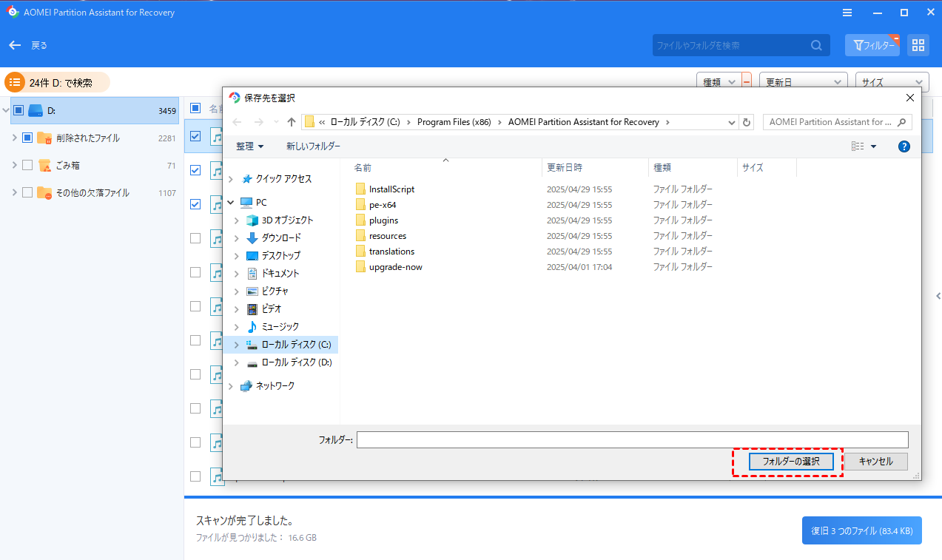Image resolution: width=942 pixels, height=560 pixels.
Task: Click the ローカル ディスク (C:) breadcrumb in the address bar
Action: tap(365, 122)
